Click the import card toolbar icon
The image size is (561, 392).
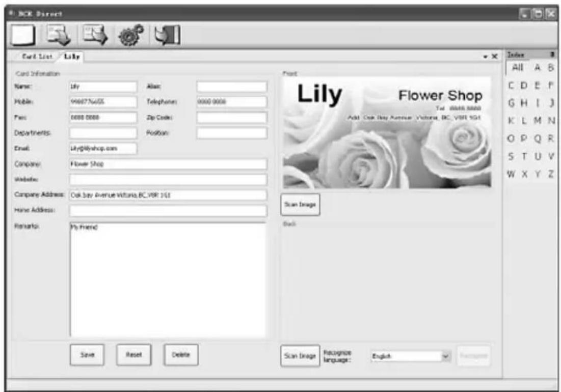pos(59,35)
